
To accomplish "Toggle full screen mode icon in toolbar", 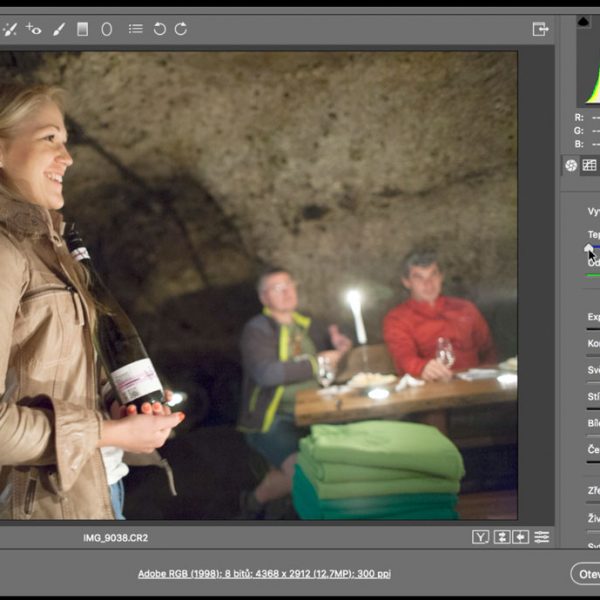I will tap(540, 29).
